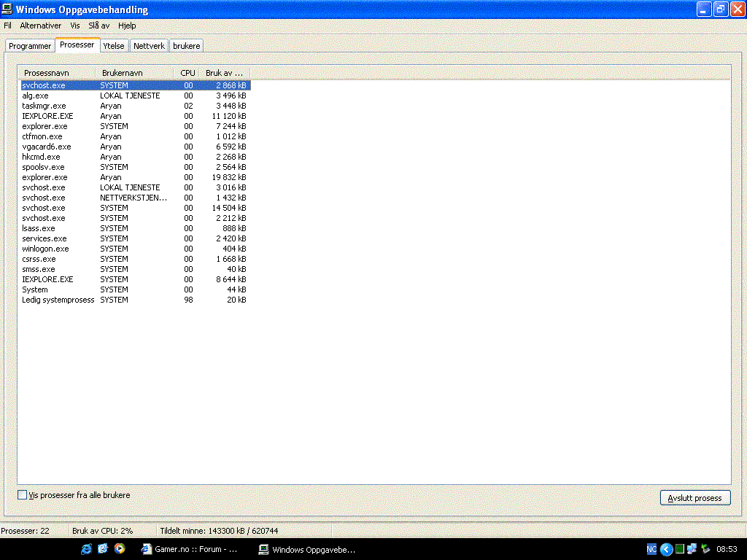Open the Alternativer menu
The width and height of the screenshot is (747, 560).
pyautogui.click(x=41, y=26)
